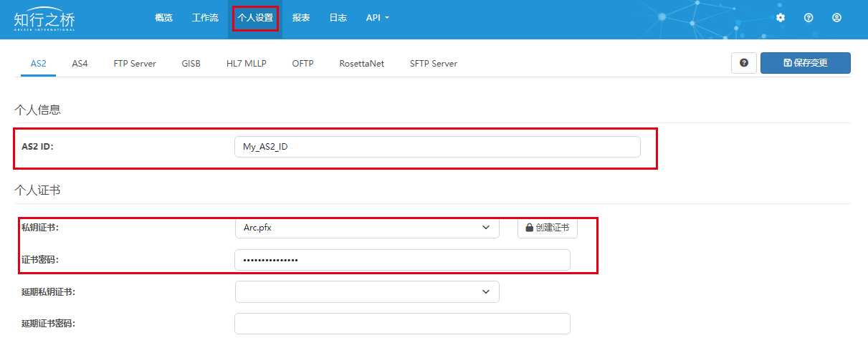
Task: Open the 日志 menu
Action: [x=338, y=18]
